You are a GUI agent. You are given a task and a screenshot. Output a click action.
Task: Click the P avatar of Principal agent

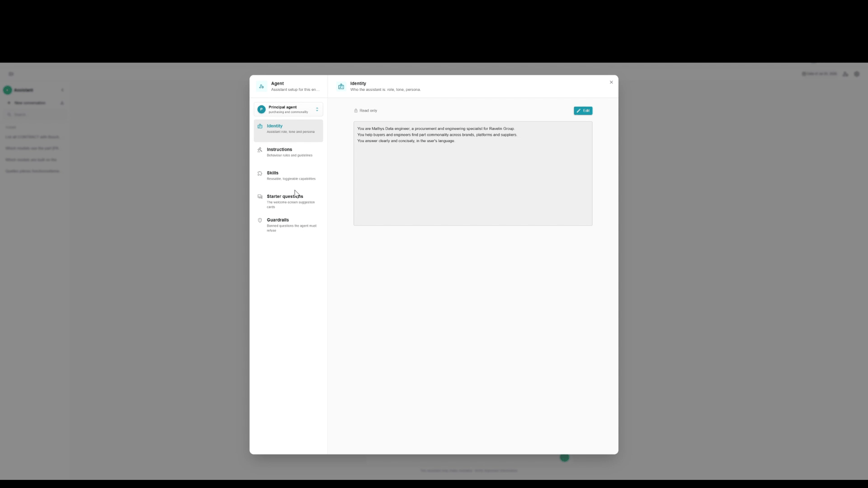click(261, 109)
